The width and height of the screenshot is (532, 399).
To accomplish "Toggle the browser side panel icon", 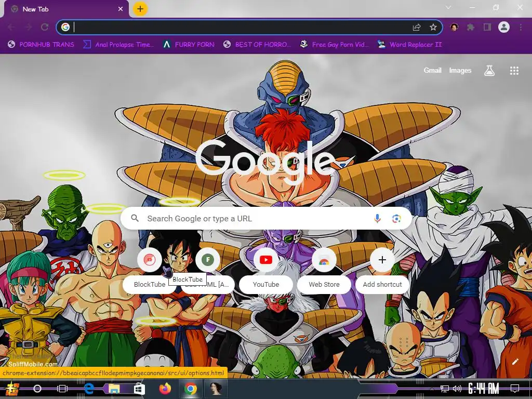I will pyautogui.click(x=487, y=27).
